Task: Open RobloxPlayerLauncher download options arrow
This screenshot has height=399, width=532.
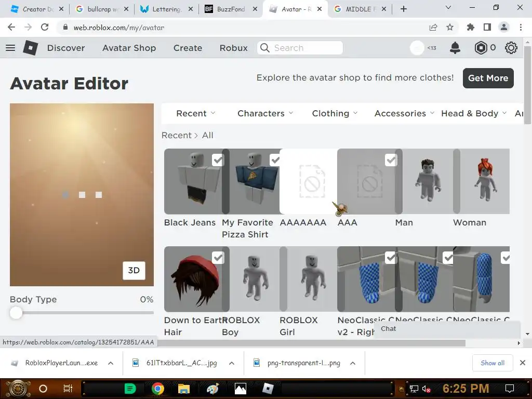Action: [111, 363]
